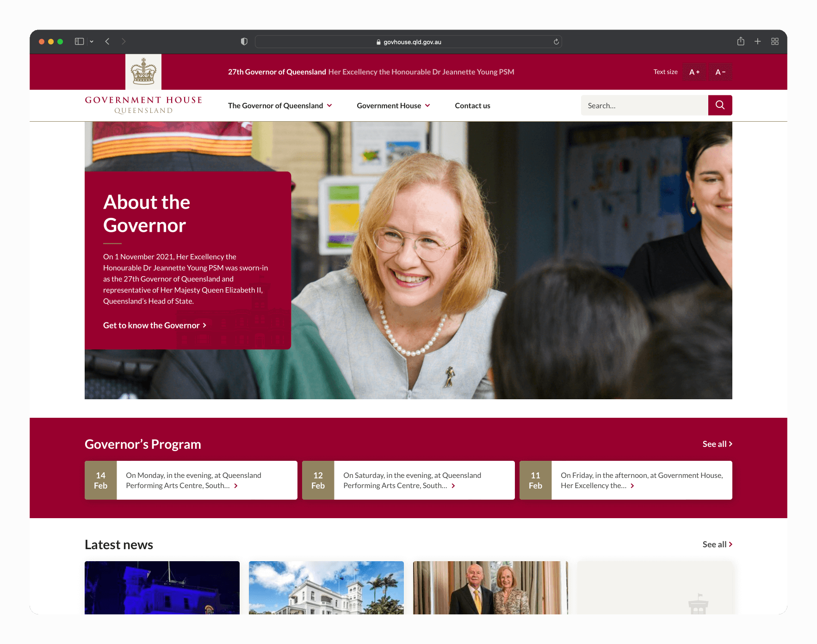Decrease text size with A− button
The width and height of the screenshot is (817, 644).
coord(720,72)
